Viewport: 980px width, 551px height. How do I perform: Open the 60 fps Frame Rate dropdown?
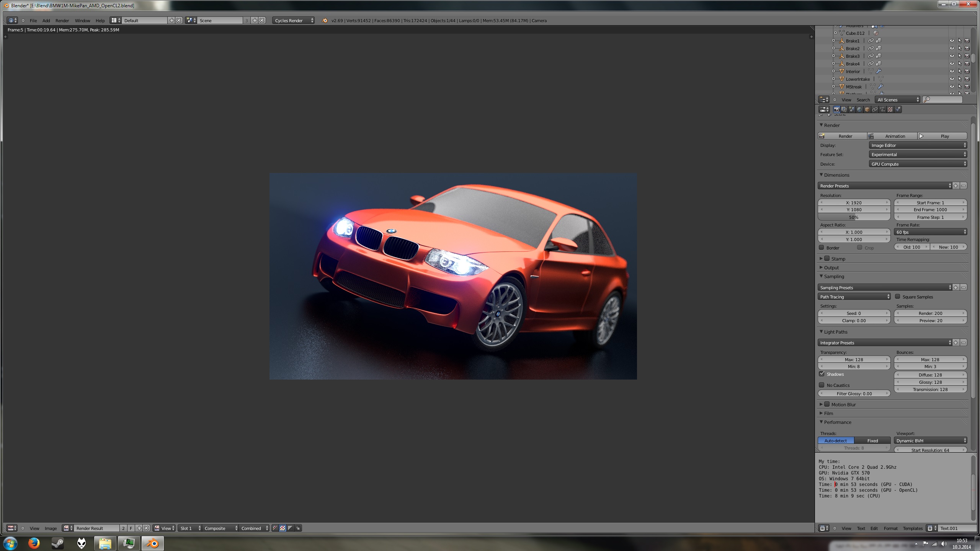point(931,232)
